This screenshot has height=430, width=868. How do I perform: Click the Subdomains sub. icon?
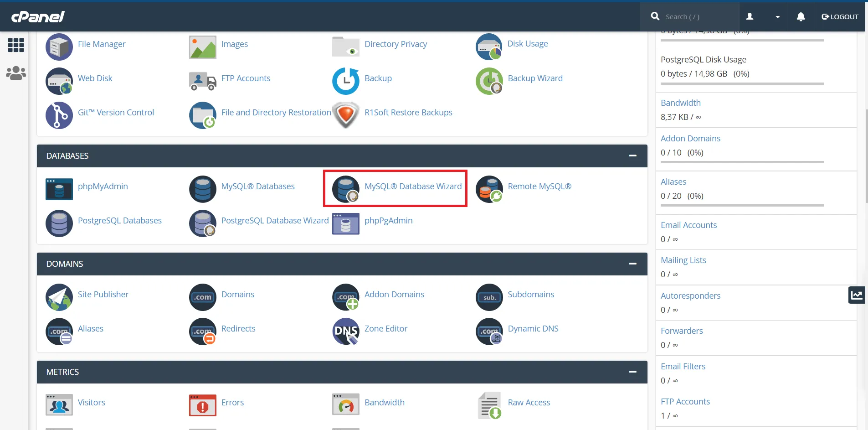(x=489, y=297)
